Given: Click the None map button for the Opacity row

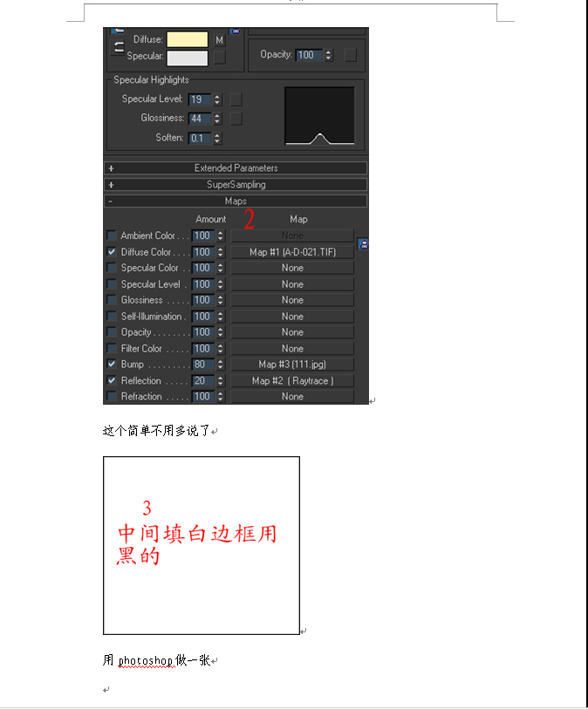Looking at the screenshot, I should coord(292,332).
